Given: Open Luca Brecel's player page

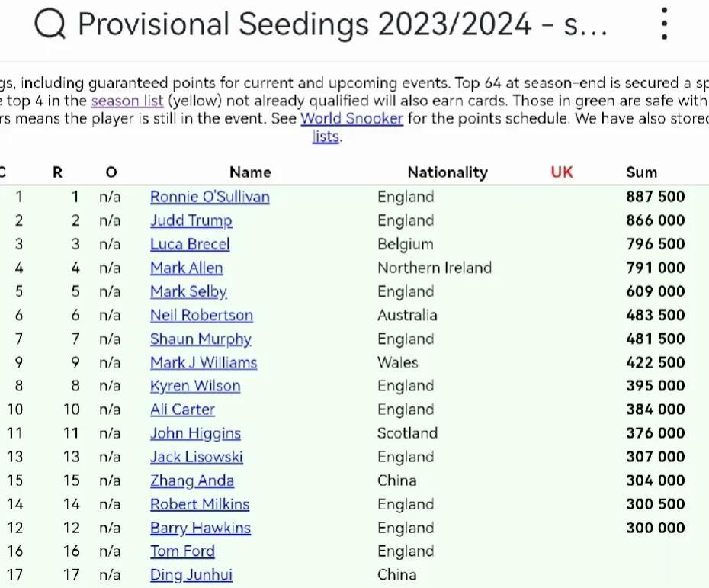Looking at the screenshot, I should (x=190, y=244).
